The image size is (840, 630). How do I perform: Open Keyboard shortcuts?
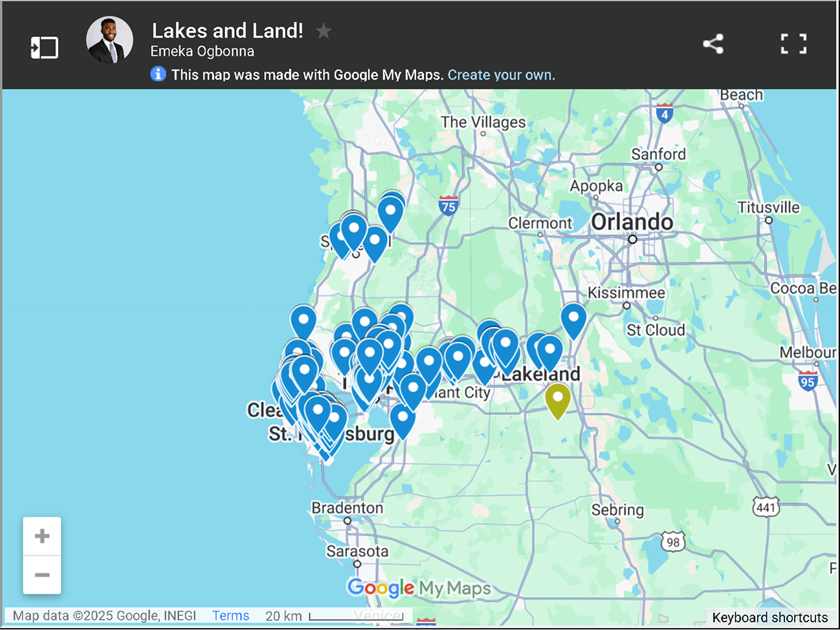tap(769, 617)
